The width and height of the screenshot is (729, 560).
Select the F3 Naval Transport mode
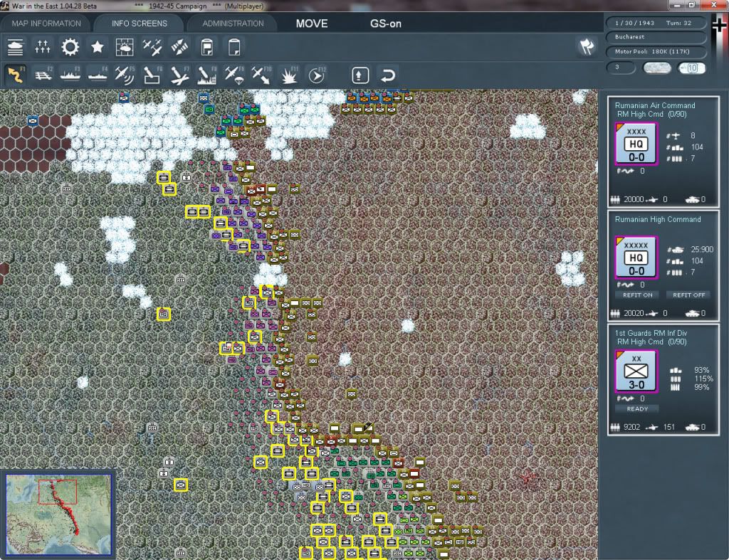(70, 75)
